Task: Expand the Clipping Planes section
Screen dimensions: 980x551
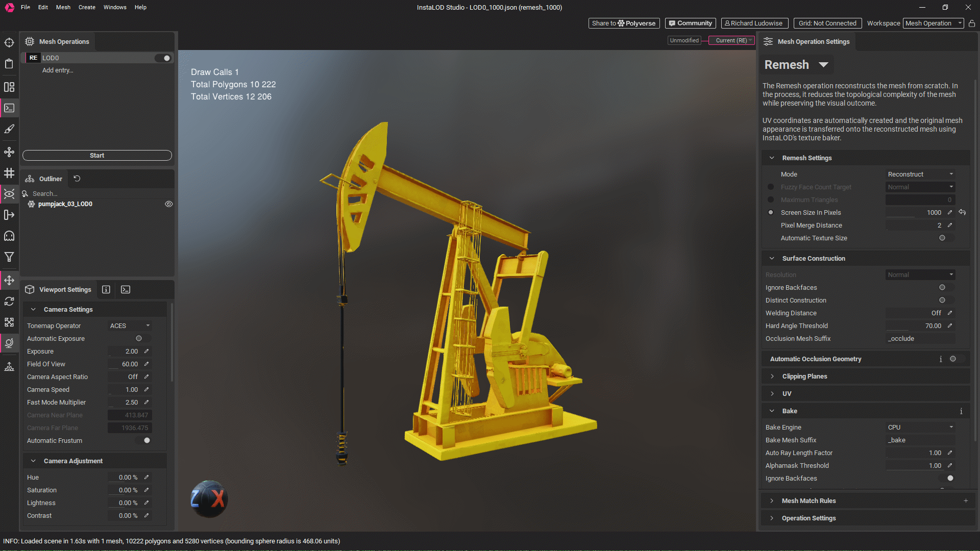Action: point(772,377)
